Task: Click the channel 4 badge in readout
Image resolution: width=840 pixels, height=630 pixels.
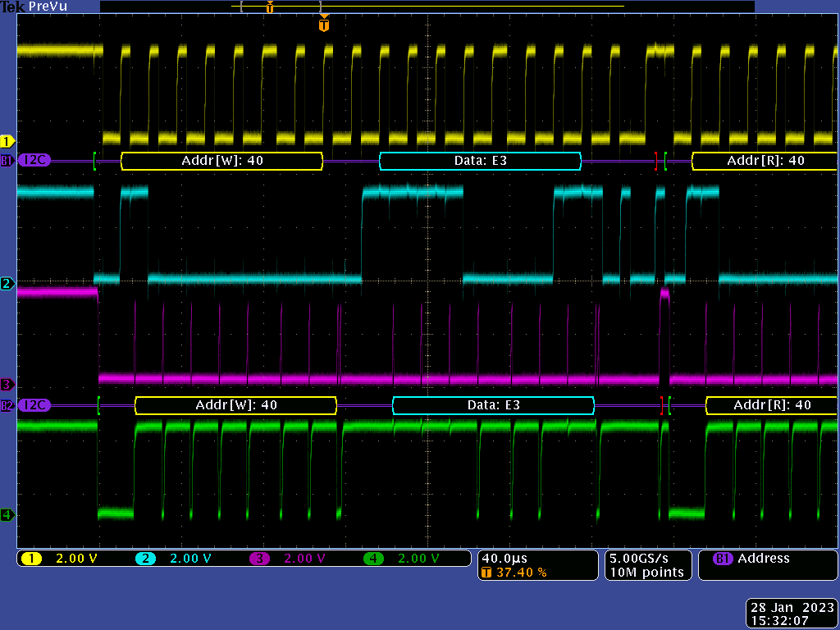Action: coord(373,559)
